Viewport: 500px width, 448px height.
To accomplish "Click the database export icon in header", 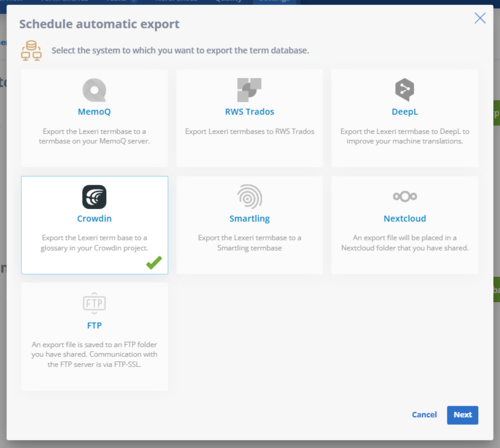I will pos(31,51).
